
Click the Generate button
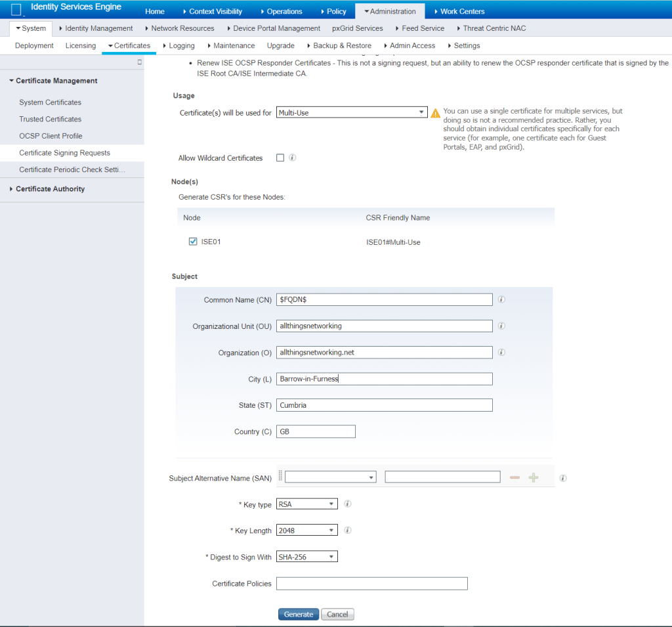(x=299, y=614)
